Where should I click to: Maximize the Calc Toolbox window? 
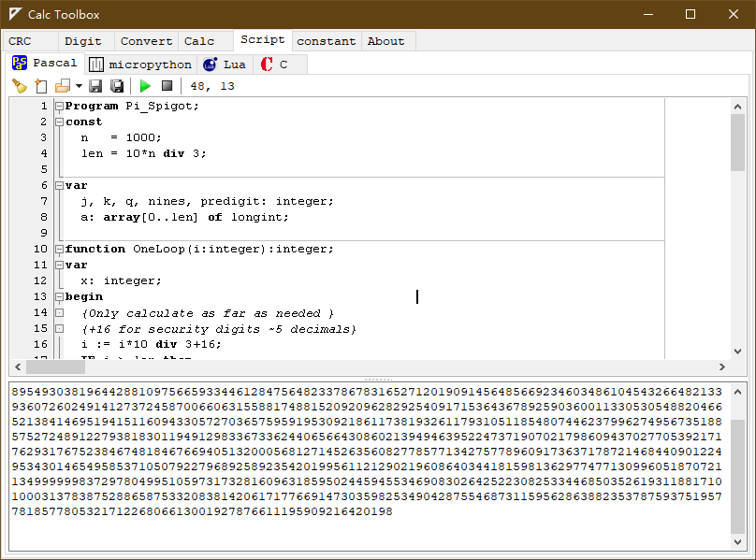click(x=691, y=14)
